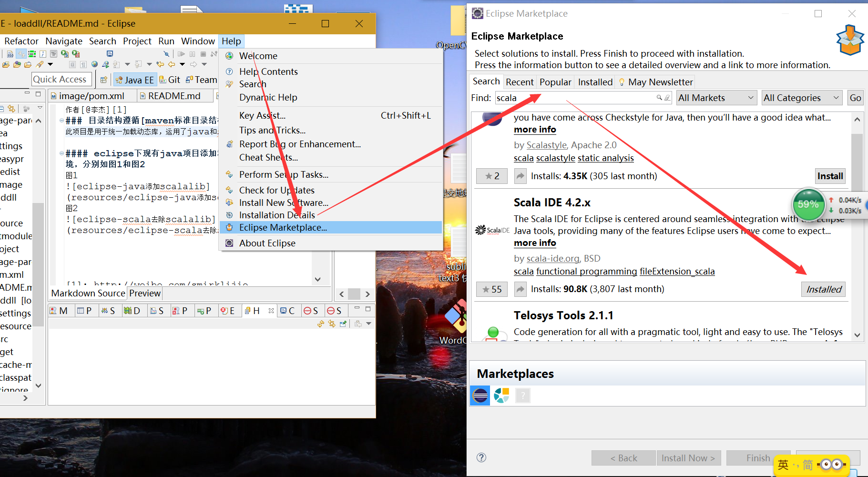
Task: Click the Open Perspective icon
Action: coord(103,80)
